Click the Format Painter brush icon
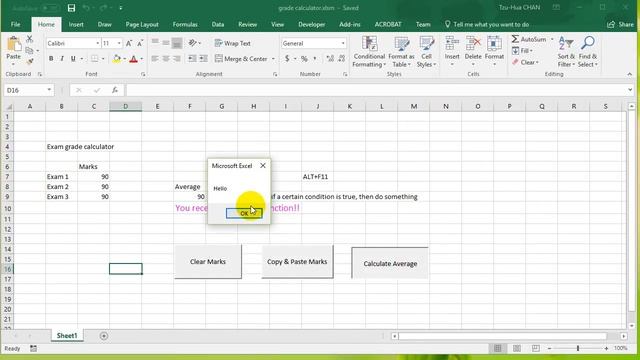The height and width of the screenshot is (360, 640). (x=29, y=62)
